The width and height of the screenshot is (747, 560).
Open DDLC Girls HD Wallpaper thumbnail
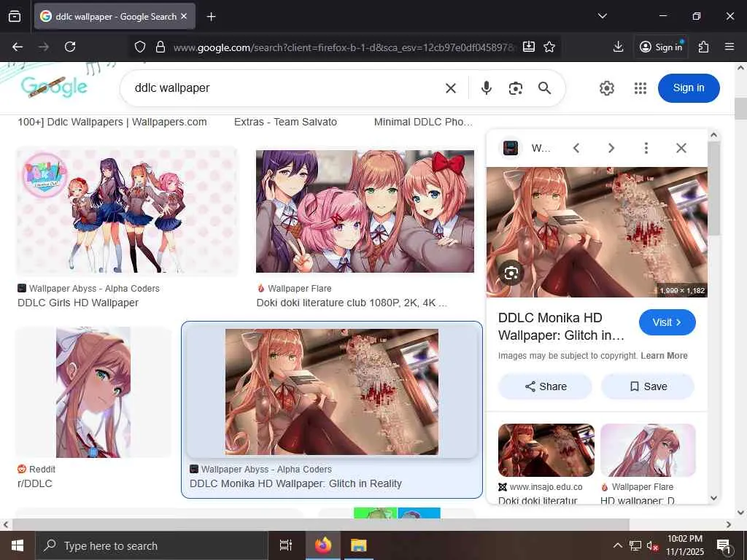(x=127, y=211)
